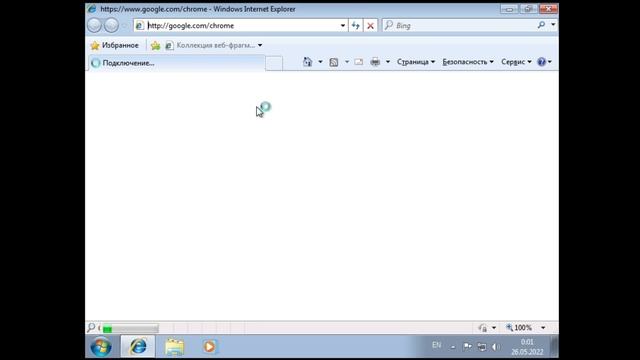Screen dimensions: 640x360
Task: Expand the Help dropdown arrow
Action: click(x=550, y=62)
